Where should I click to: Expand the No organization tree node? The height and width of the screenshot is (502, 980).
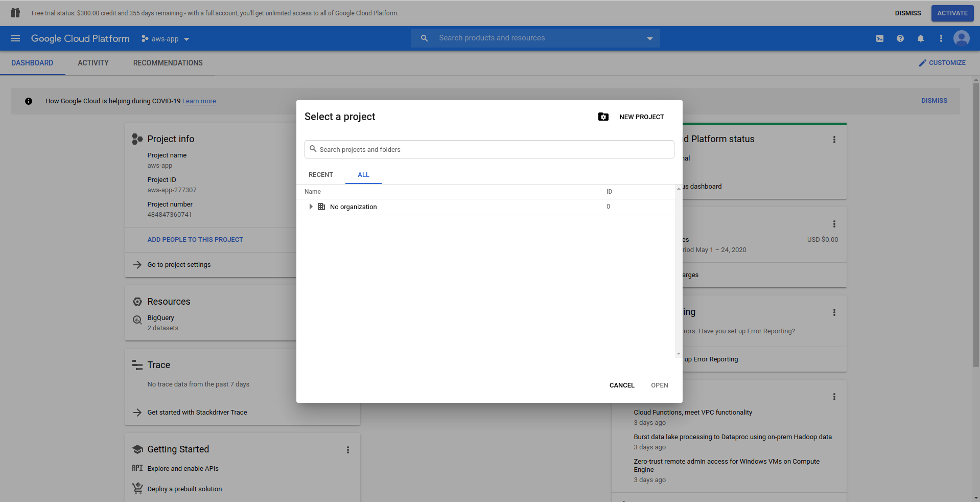pos(311,207)
